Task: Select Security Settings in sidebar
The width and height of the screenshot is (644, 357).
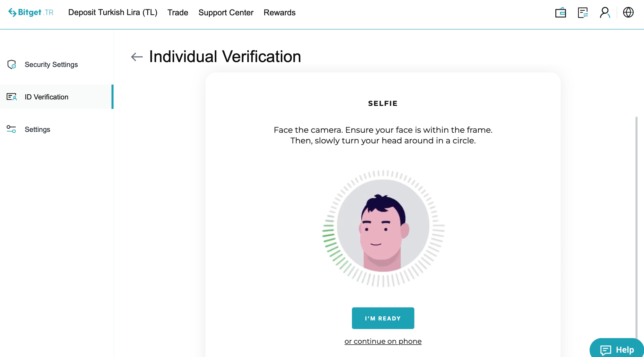Action: pos(51,64)
